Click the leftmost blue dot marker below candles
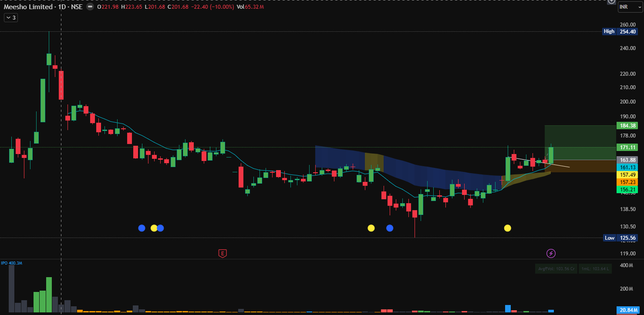The height and width of the screenshot is (315, 644). [142, 228]
